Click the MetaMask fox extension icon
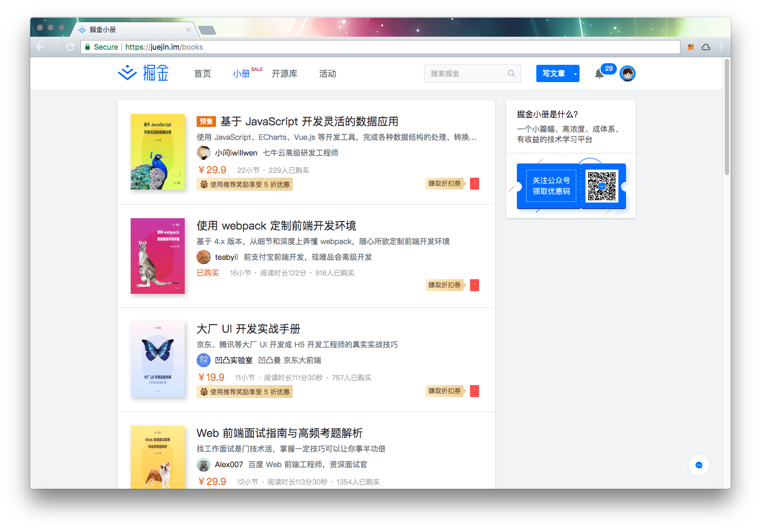 (691, 47)
